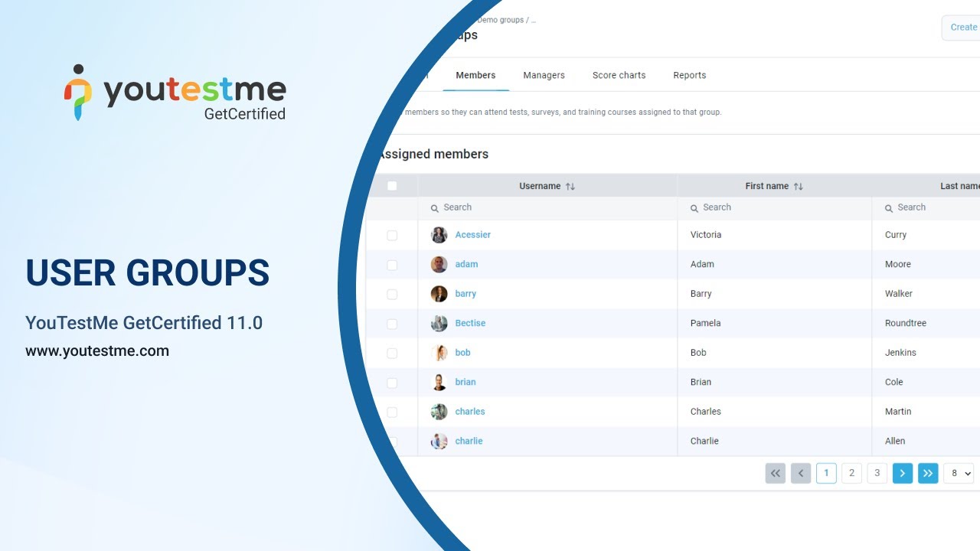980x551 pixels.
Task: Open the charles username link
Action: click(470, 412)
